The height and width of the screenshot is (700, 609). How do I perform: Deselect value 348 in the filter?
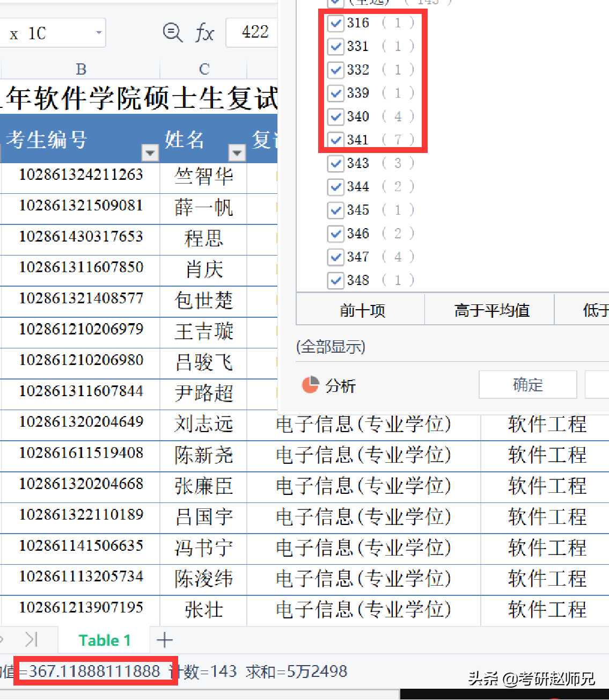[335, 280]
